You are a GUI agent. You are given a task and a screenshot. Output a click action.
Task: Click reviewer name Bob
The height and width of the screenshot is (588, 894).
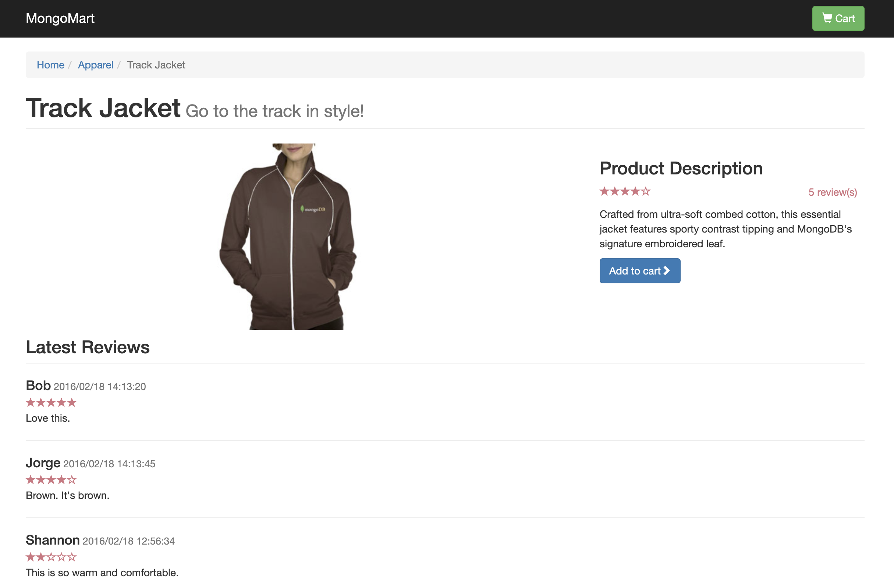pyautogui.click(x=38, y=386)
